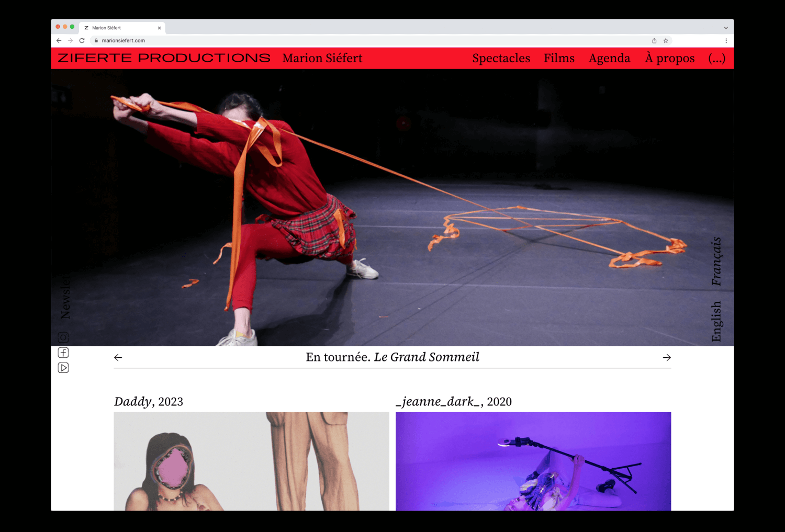Go to the previous slide with the left arrow

coord(118,358)
